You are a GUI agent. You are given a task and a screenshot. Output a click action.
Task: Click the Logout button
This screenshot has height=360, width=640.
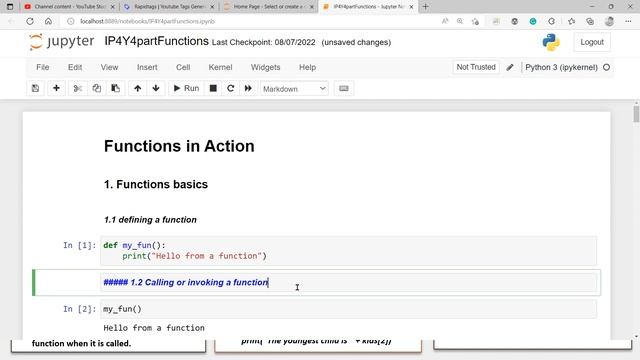click(x=592, y=42)
